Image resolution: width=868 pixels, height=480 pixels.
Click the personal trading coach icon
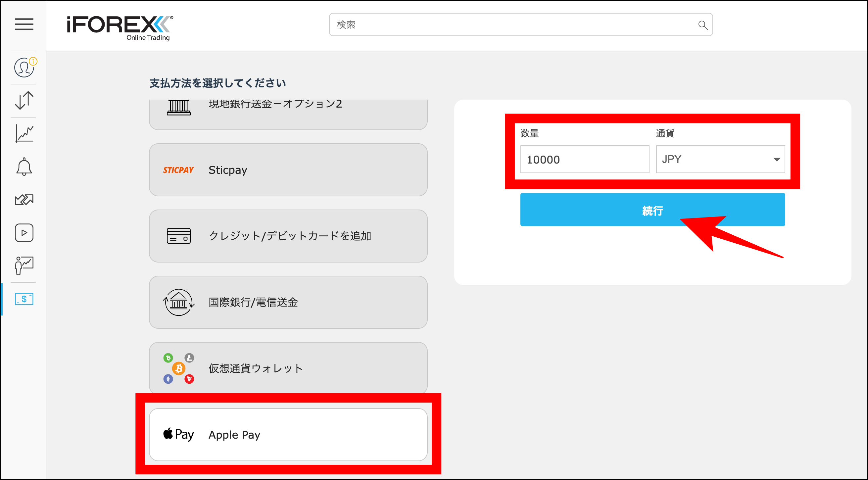[x=24, y=265]
